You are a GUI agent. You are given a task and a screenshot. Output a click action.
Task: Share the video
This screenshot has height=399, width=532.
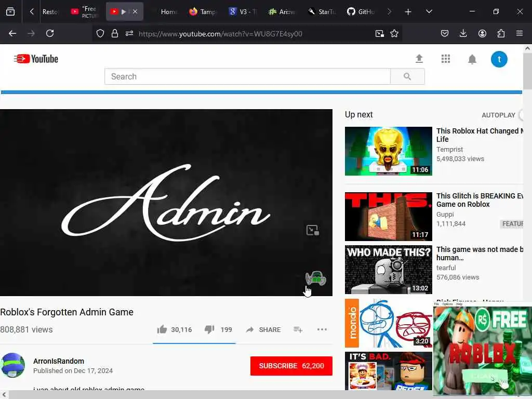click(x=263, y=329)
